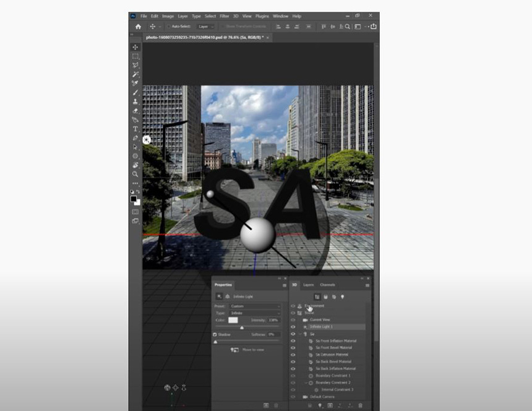Change the screen mode icon
The width and height of the screenshot is (532, 411).
pos(135,221)
